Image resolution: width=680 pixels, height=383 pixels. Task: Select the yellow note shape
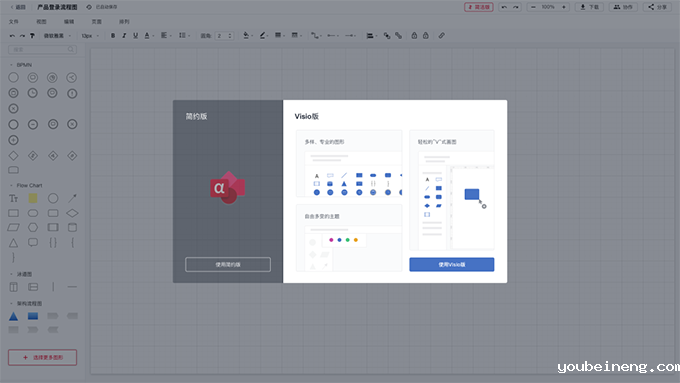point(33,198)
